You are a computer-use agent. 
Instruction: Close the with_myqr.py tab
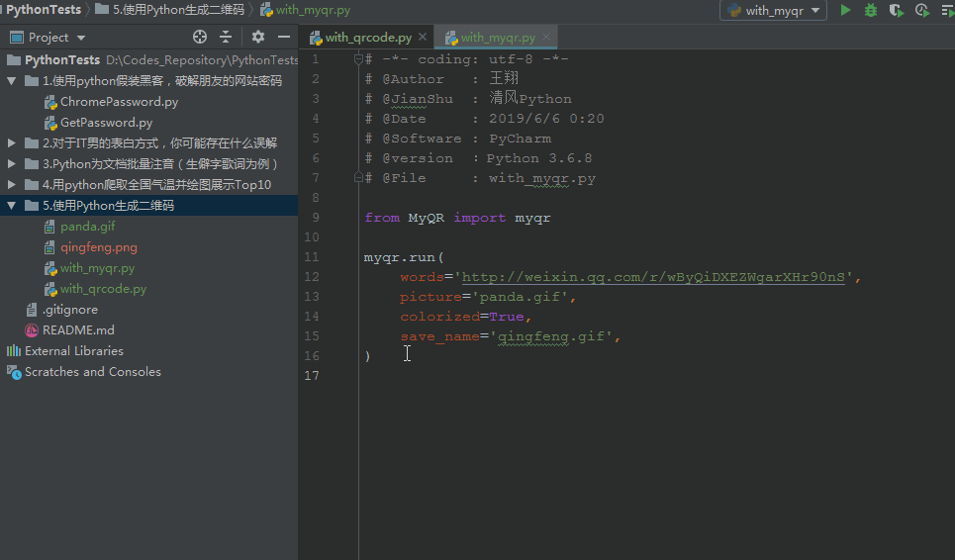tap(546, 38)
